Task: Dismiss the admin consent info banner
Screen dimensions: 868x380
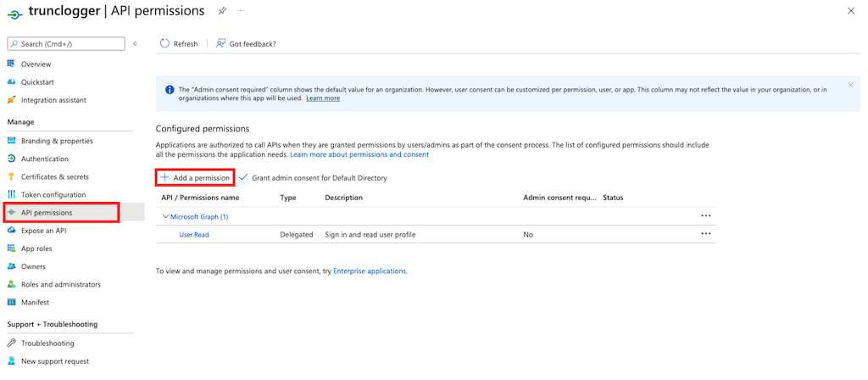Action: (851, 86)
